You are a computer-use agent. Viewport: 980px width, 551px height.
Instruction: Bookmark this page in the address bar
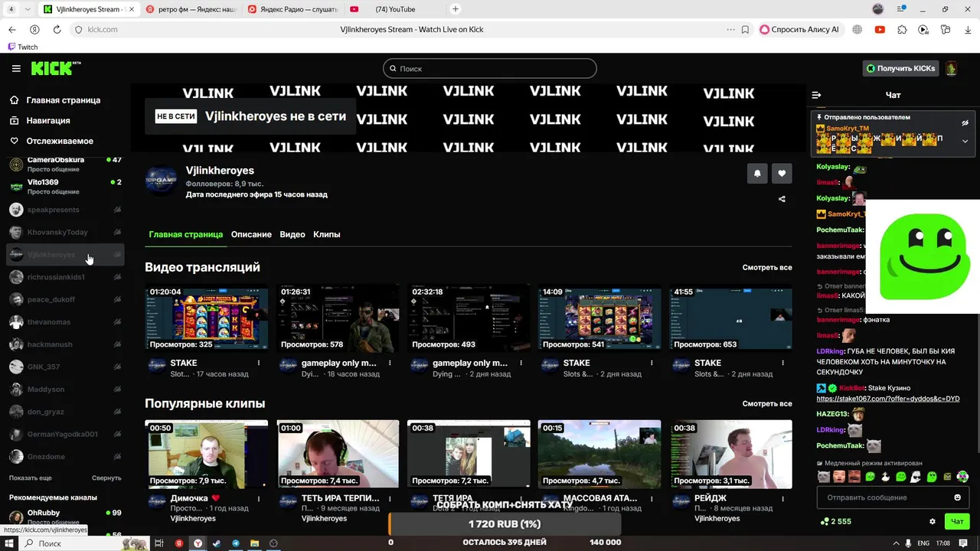pyautogui.click(x=745, y=29)
